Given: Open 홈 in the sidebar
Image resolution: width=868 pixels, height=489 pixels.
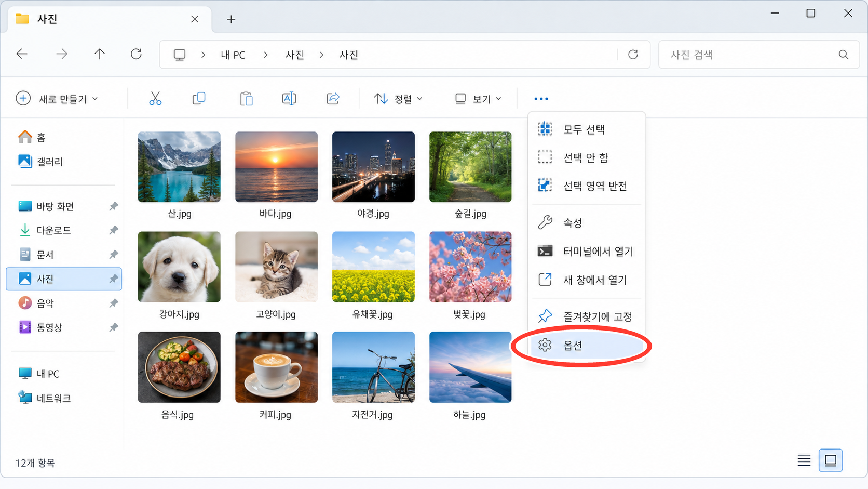Looking at the screenshot, I should [x=32, y=137].
